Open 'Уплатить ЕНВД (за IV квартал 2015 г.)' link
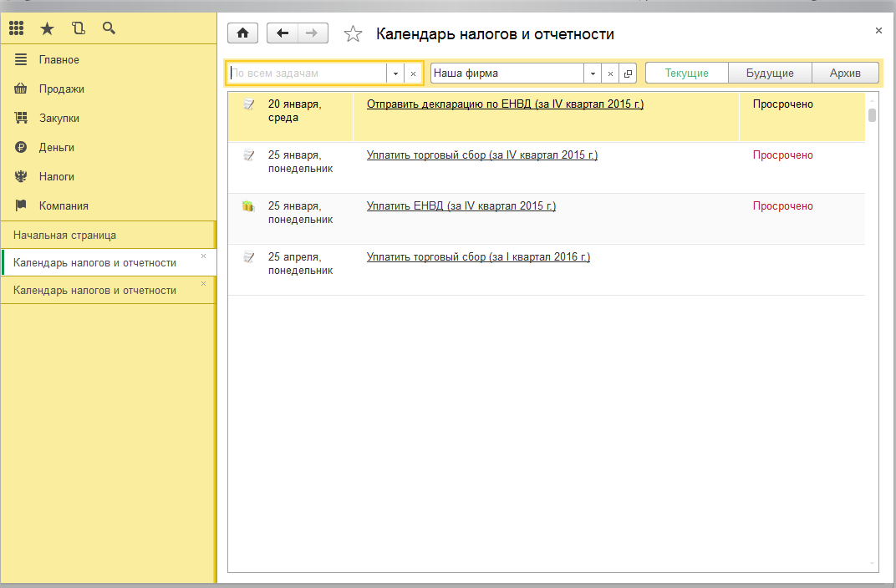896x588 pixels. [461, 206]
